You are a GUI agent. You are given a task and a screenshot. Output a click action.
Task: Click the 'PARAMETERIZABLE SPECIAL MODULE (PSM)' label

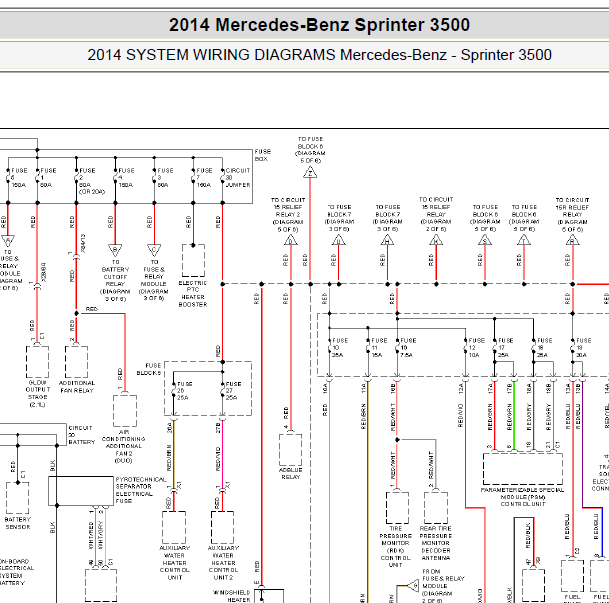[522, 494]
